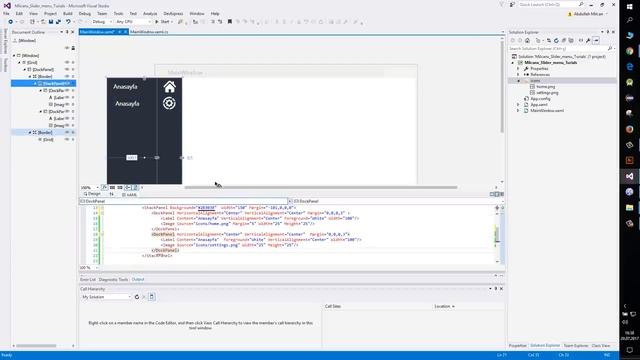Image resolution: width=640 pixels, height=360 pixels.
Task: Click the snap grid icon in designer bar
Action: pos(112,187)
